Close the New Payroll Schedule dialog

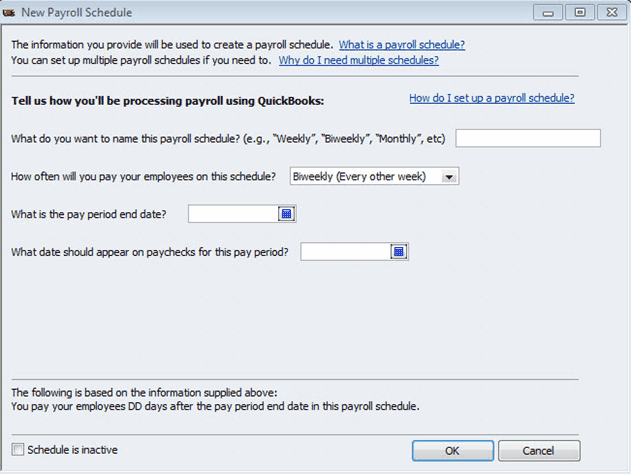[612, 12]
